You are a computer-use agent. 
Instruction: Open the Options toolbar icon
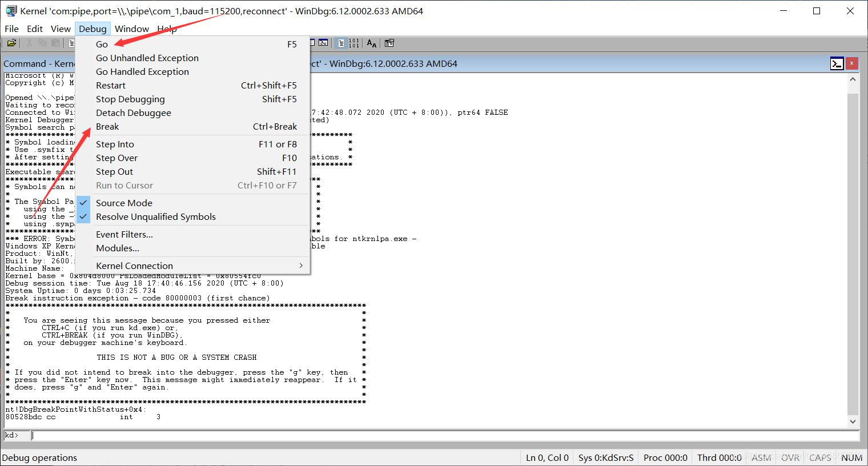[x=389, y=43]
